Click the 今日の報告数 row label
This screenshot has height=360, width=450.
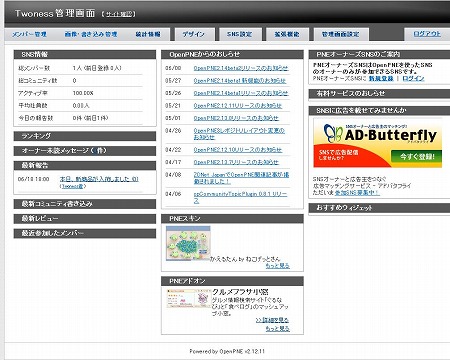click(x=36, y=118)
